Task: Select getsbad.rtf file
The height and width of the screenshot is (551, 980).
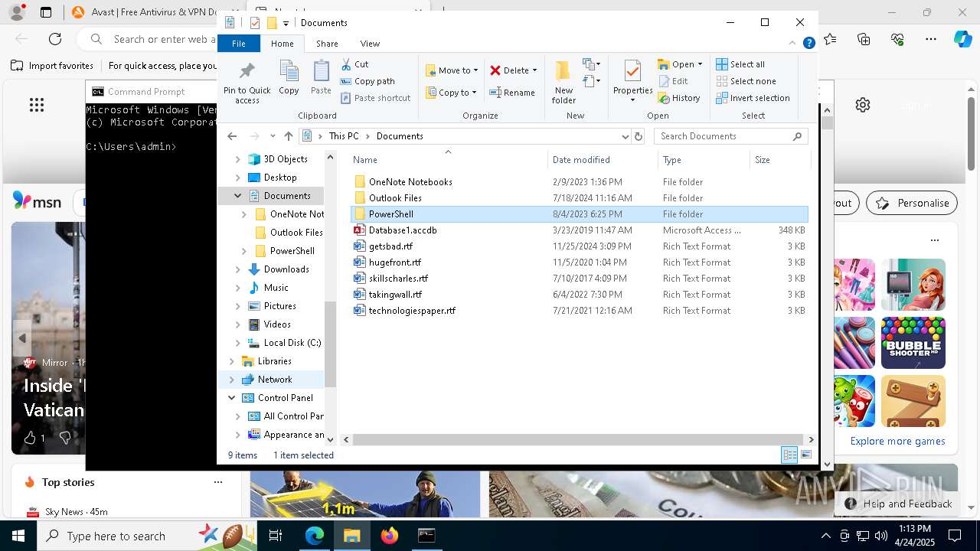Action: [579, 246]
